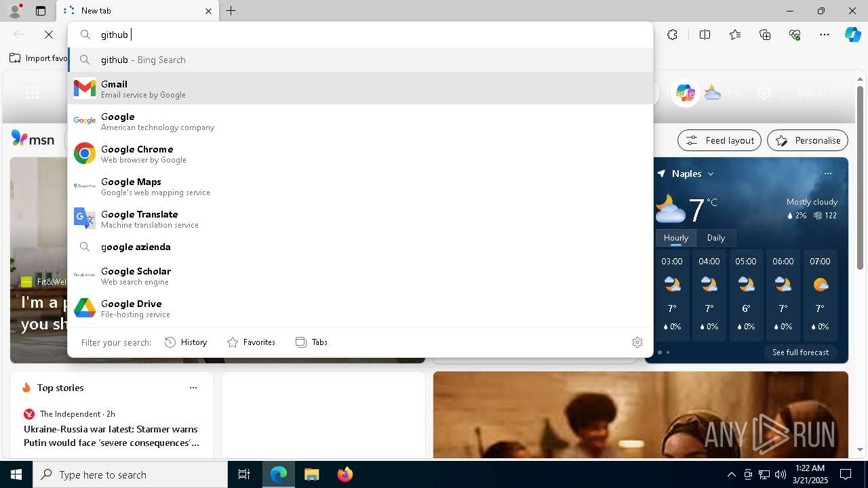Open the Feed layout button
This screenshot has width=868, height=488.
pyautogui.click(x=719, y=140)
